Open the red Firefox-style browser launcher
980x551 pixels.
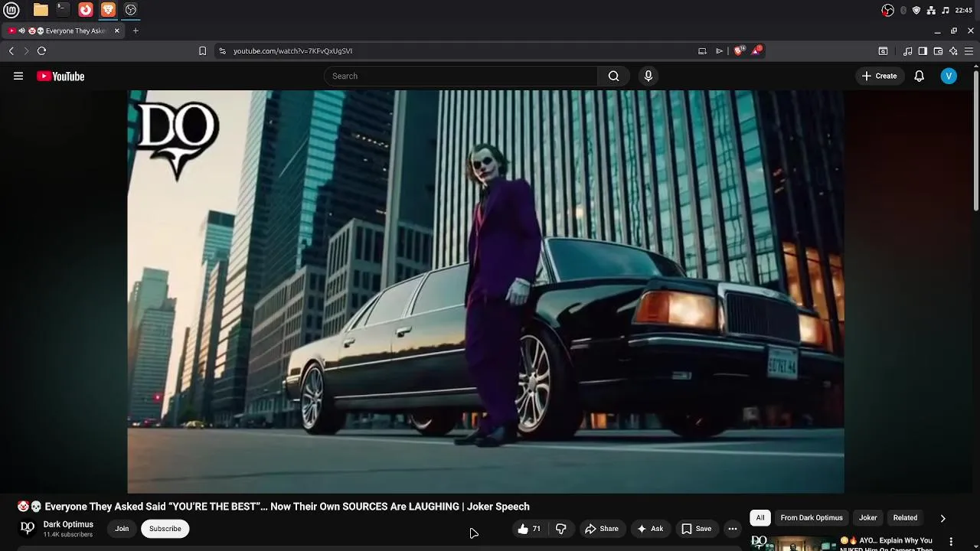(x=86, y=10)
